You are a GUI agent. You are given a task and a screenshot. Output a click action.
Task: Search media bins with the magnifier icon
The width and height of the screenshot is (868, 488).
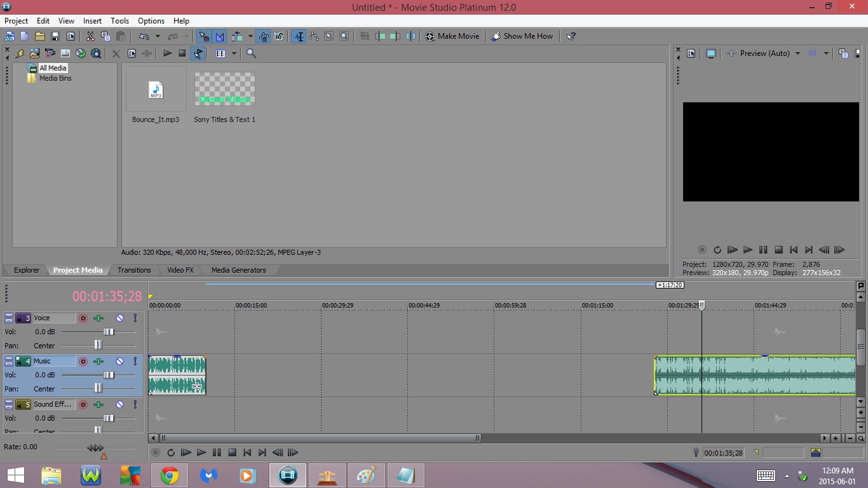[x=251, y=53]
